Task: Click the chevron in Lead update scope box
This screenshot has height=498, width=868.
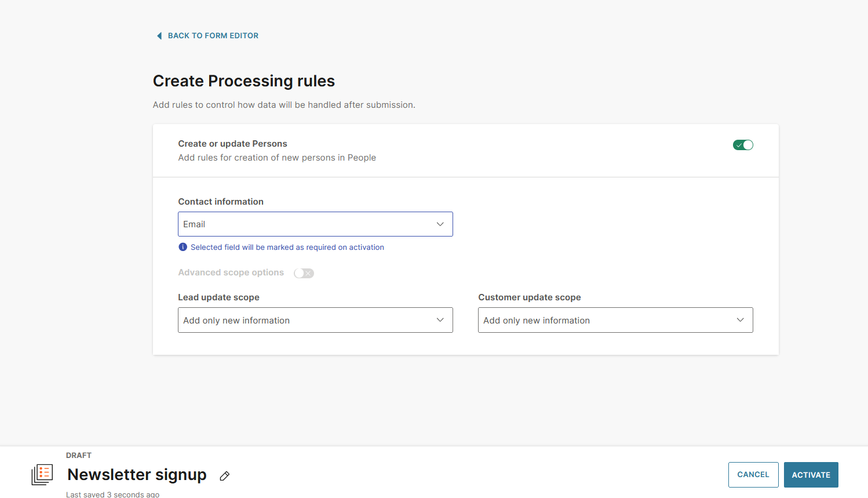Action: click(x=440, y=320)
